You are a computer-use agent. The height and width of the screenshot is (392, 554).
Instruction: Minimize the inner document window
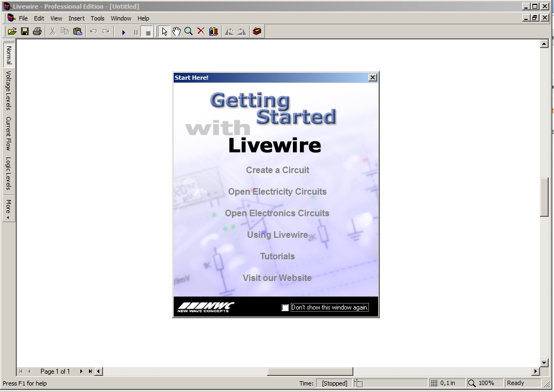pos(526,18)
